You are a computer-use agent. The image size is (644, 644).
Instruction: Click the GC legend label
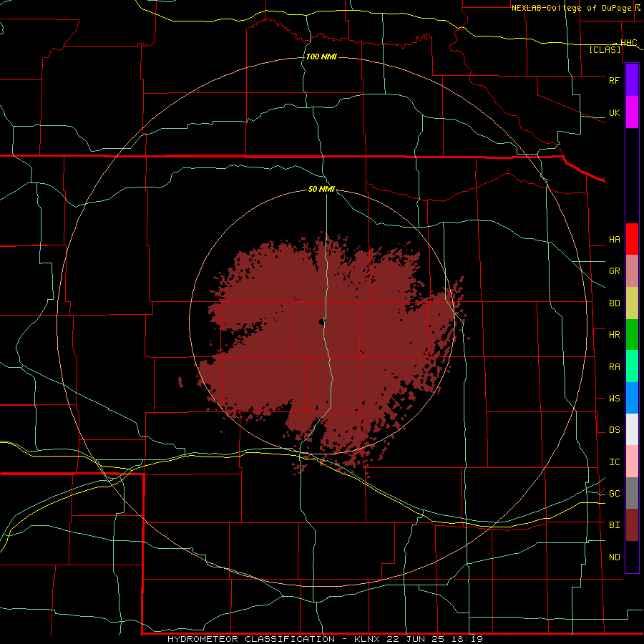[614, 493]
